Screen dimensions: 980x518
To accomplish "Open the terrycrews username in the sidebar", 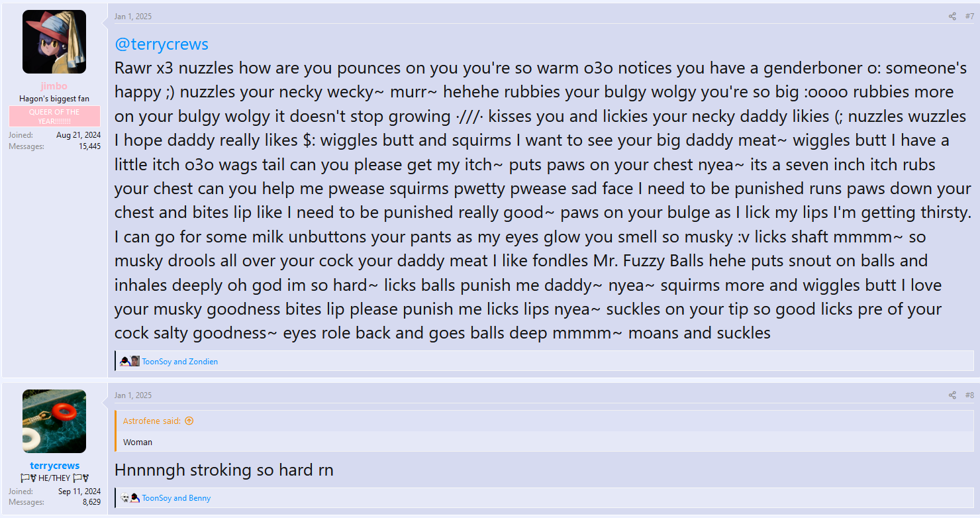I will tap(54, 466).
